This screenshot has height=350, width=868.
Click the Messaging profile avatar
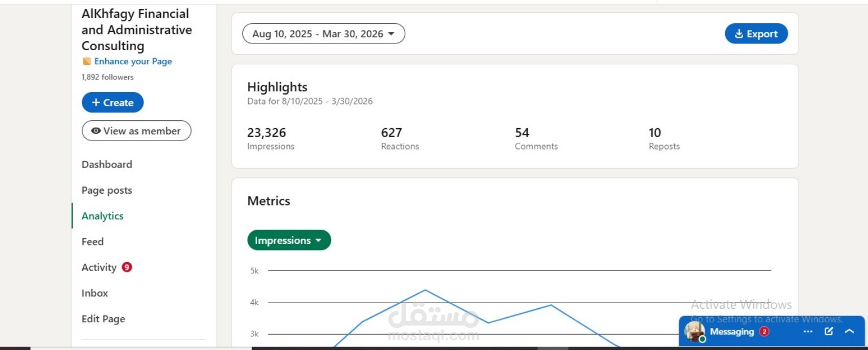click(695, 331)
